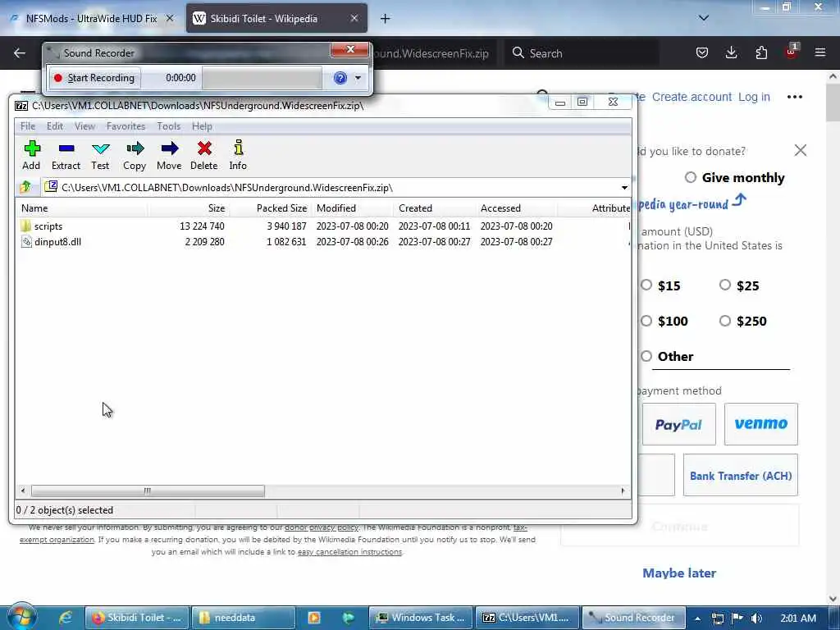The width and height of the screenshot is (840, 630).
Task: Dismiss the Wikipedia donation banner with X
Action: coord(801,150)
